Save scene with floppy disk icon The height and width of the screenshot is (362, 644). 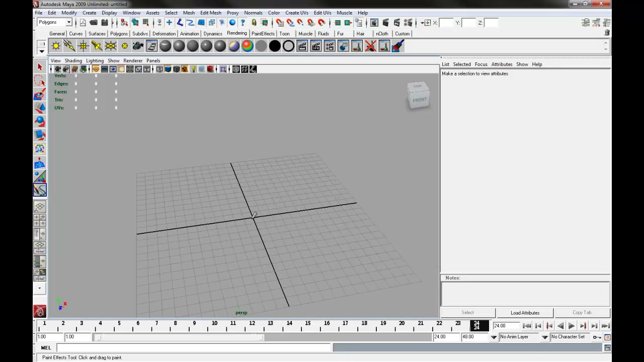pyautogui.click(x=104, y=23)
